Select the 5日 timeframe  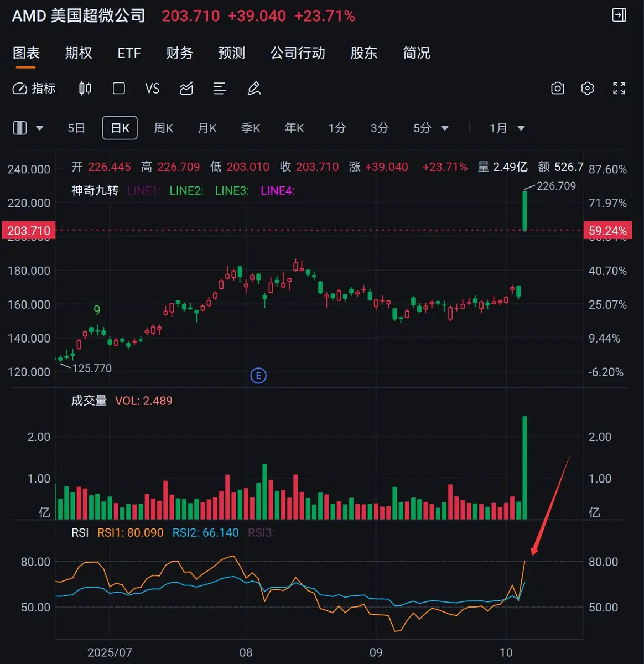pos(76,128)
